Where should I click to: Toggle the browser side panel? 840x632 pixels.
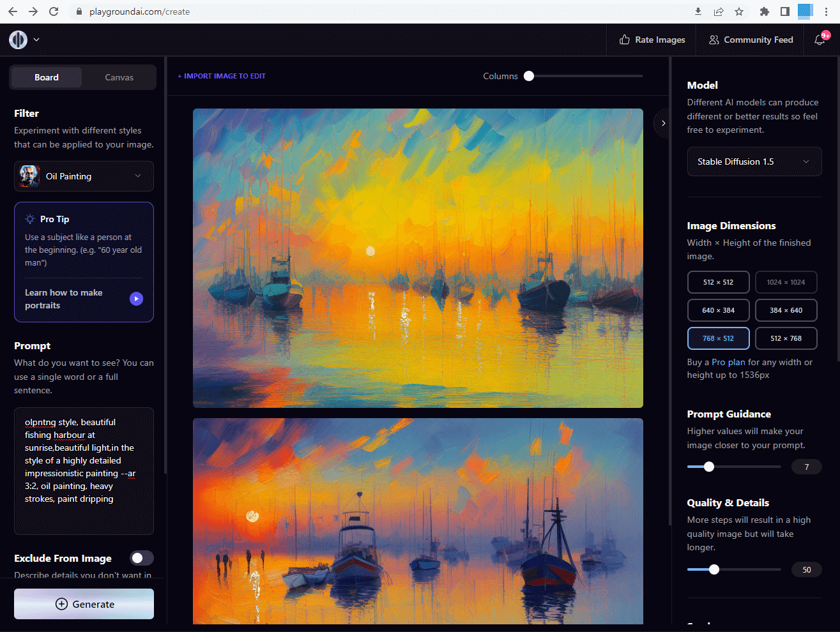point(785,11)
